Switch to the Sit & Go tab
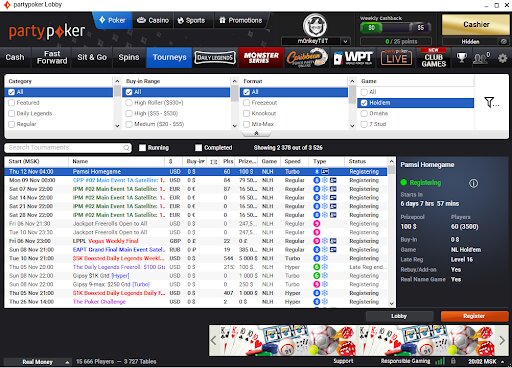Image resolution: width=512 pixels, height=368 pixels. [x=92, y=57]
